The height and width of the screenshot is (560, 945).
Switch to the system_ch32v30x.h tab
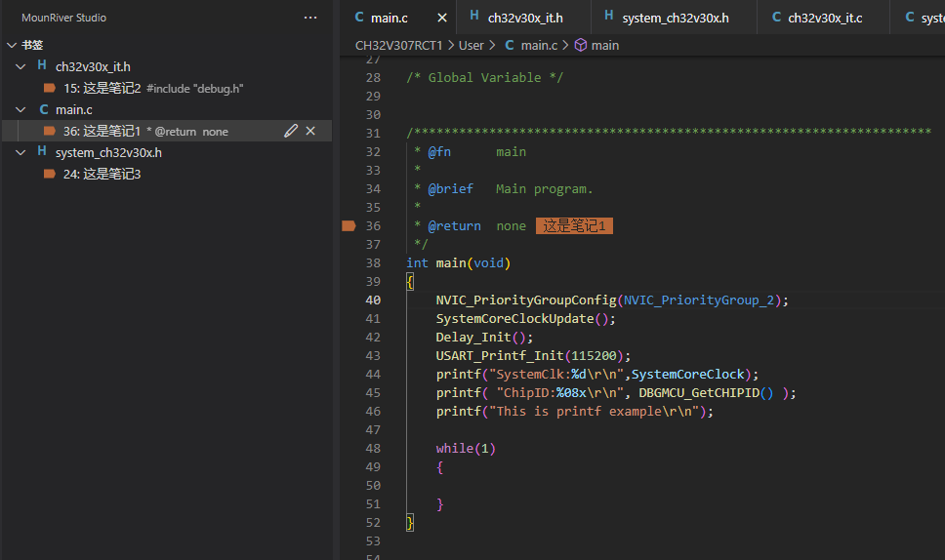675,18
